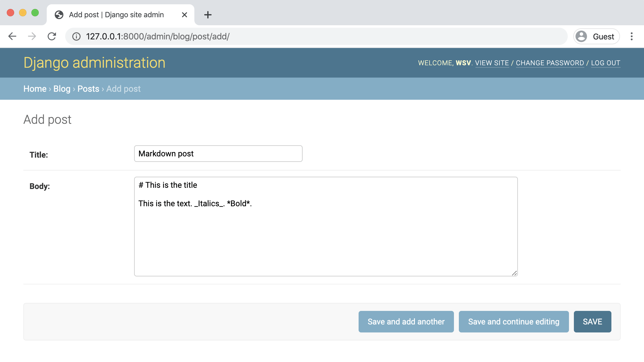Click Save and continue editing

coord(514,321)
